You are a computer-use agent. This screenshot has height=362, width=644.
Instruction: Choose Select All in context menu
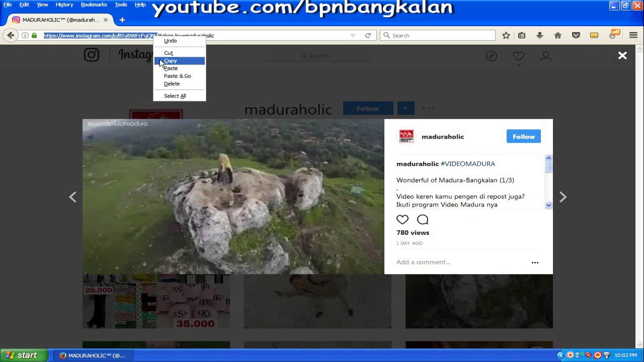point(180,96)
